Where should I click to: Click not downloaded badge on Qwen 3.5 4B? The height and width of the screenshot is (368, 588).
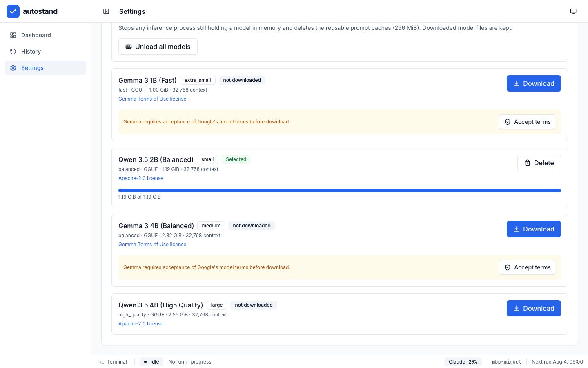tap(254, 305)
